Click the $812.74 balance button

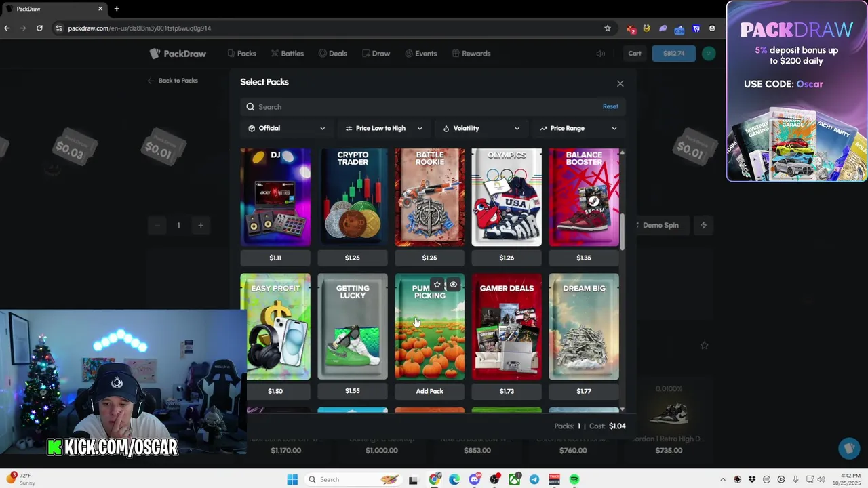click(673, 54)
